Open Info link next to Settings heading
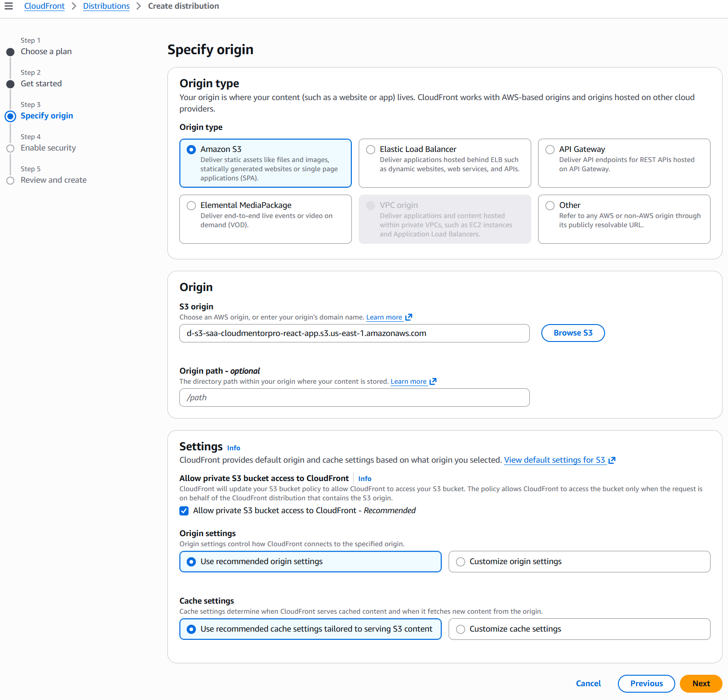The height and width of the screenshot is (700, 728). point(233,448)
